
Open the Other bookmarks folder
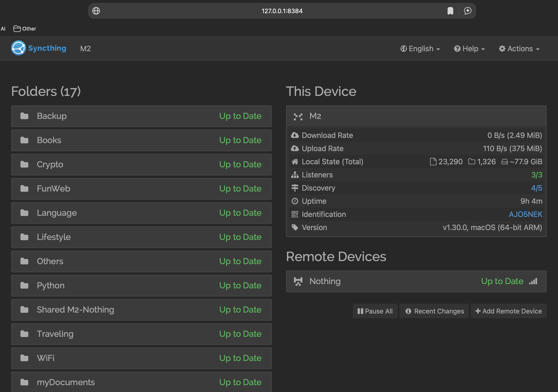[x=25, y=29]
